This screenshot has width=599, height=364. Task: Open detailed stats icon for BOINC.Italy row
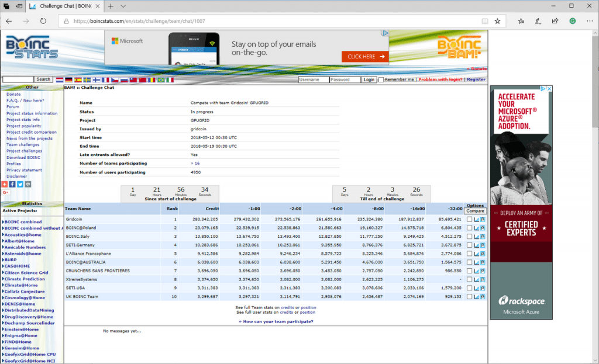pos(483,237)
